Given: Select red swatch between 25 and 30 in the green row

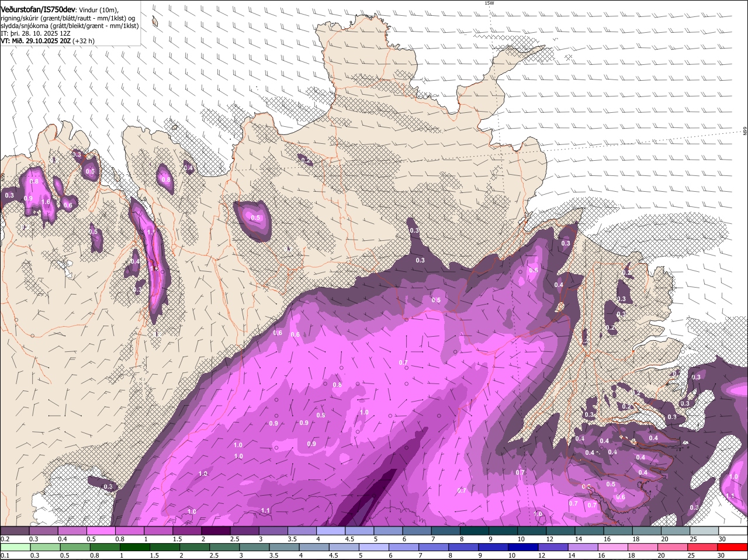Looking at the screenshot, I should 703,548.
